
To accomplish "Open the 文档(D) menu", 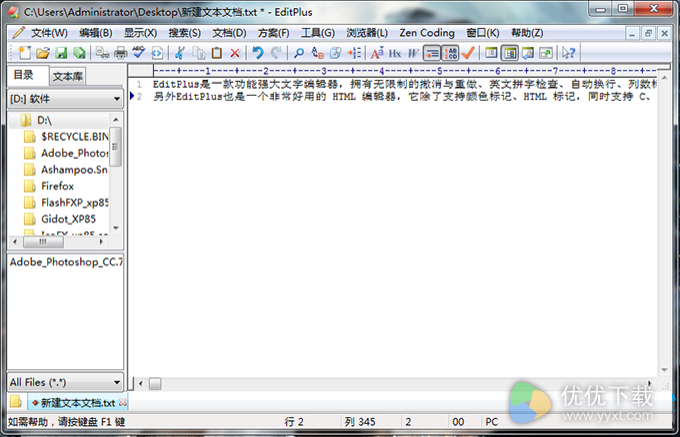I will tap(229, 33).
